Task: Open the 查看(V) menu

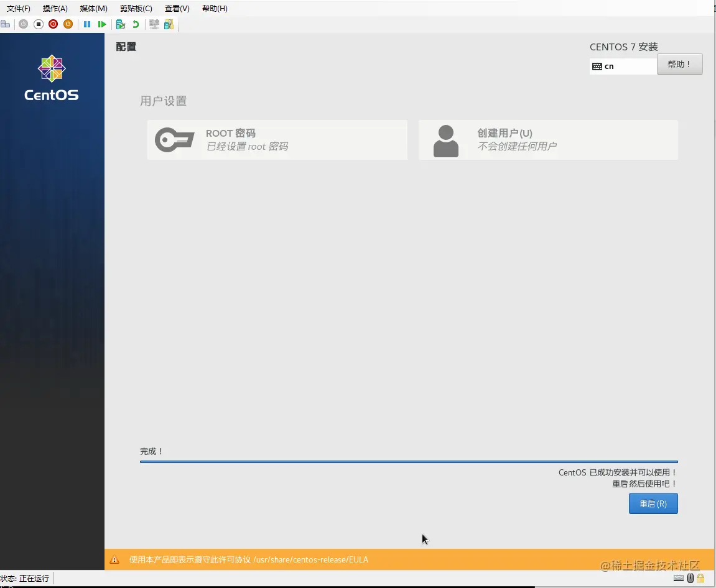Action: (177, 9)
